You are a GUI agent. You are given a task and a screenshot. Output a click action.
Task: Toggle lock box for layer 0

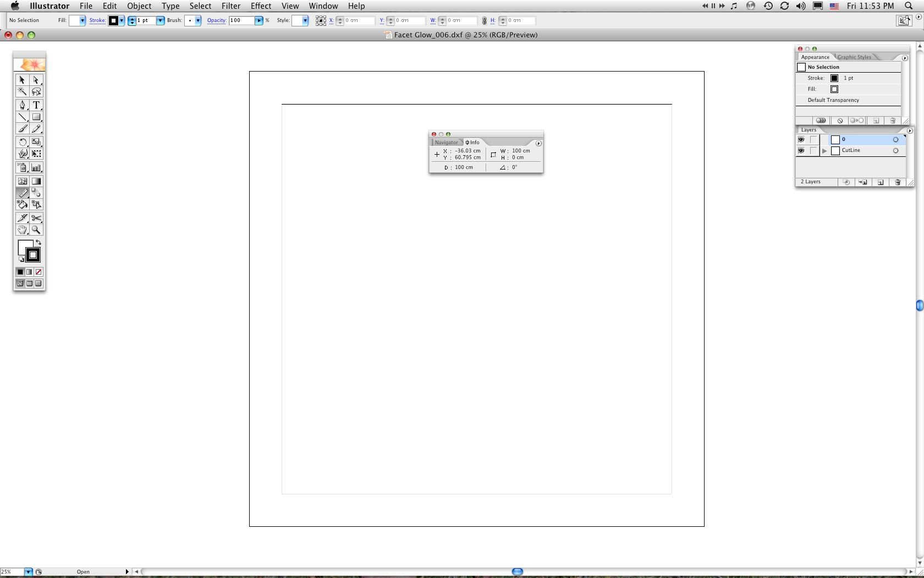click(x=814, y=140)
